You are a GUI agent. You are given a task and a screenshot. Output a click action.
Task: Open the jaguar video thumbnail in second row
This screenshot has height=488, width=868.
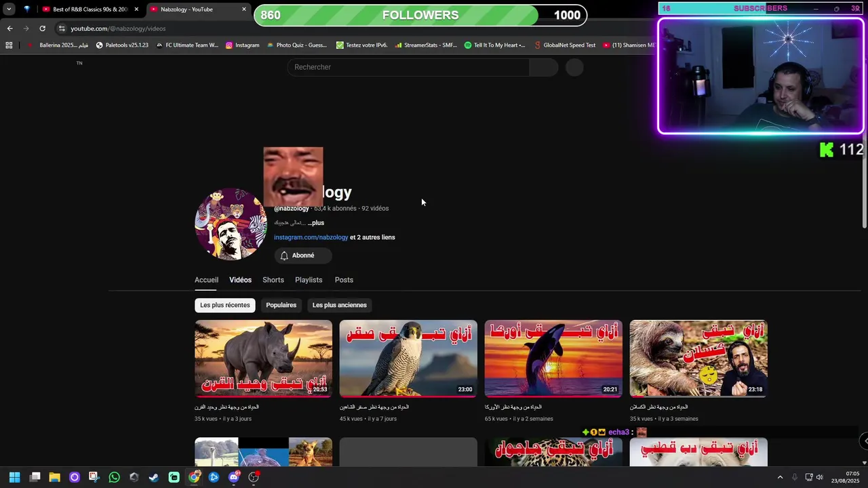[x=553, y=452]
